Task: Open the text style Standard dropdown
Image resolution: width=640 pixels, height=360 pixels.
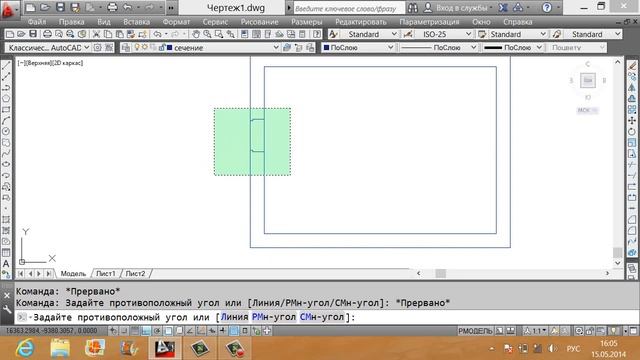Action: (369, 34)
